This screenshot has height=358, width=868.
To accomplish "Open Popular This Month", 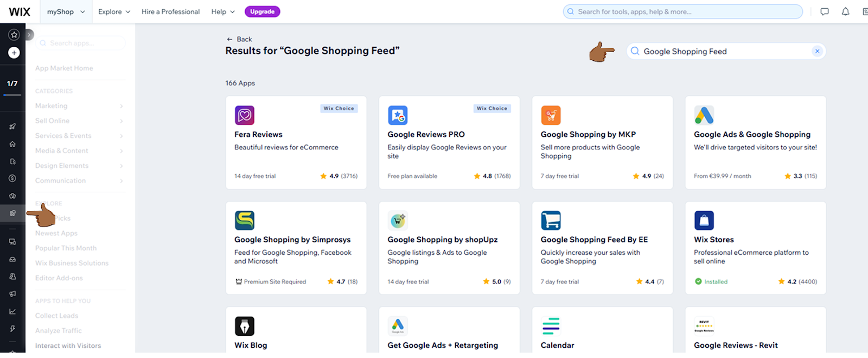I will (66, 248).
